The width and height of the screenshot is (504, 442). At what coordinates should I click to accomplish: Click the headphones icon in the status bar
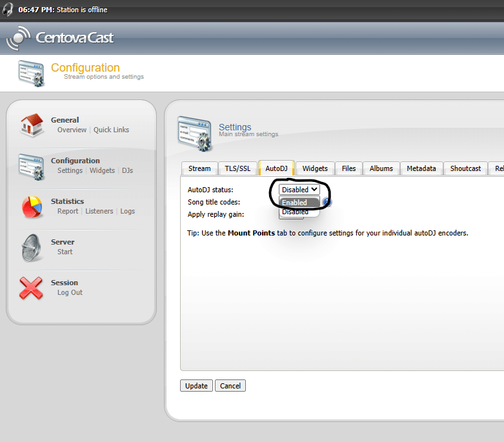pyautogui.click(x=8, y=9)
